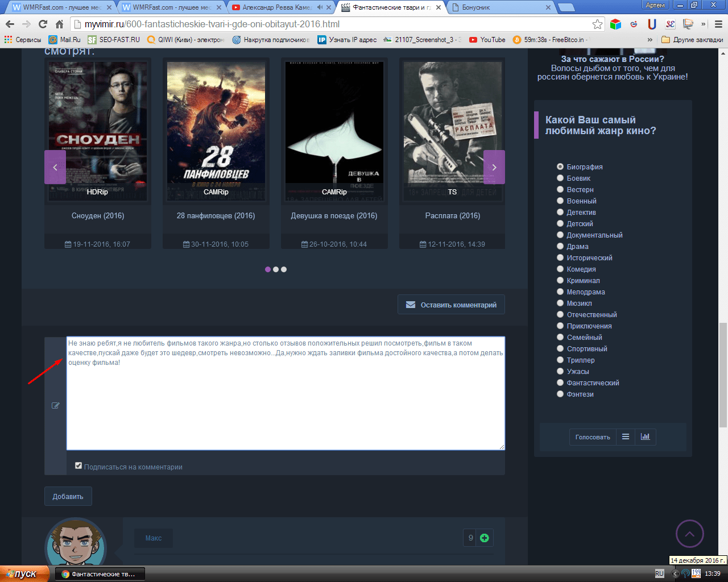
Task: Select Комедия genre radio button
Action: point(560,269)
